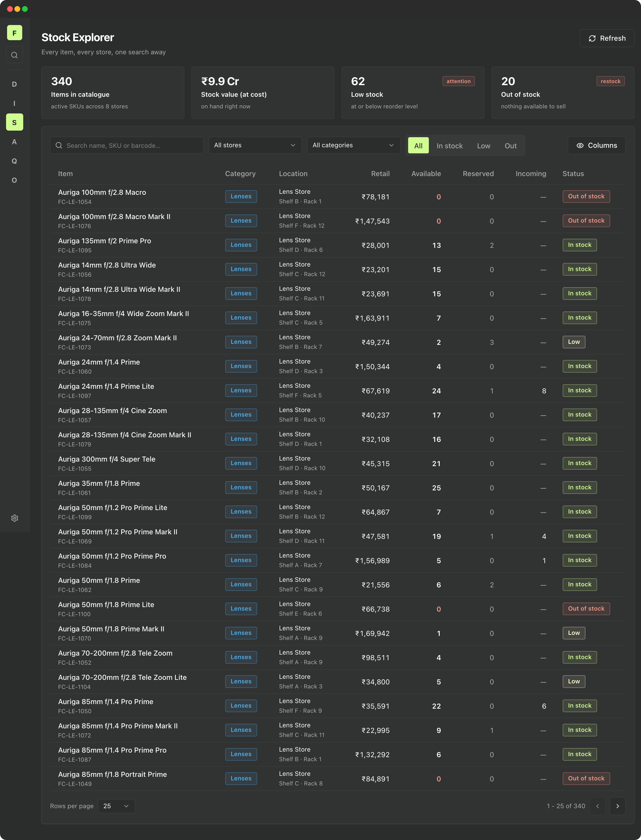Click the Status column header

573,174
